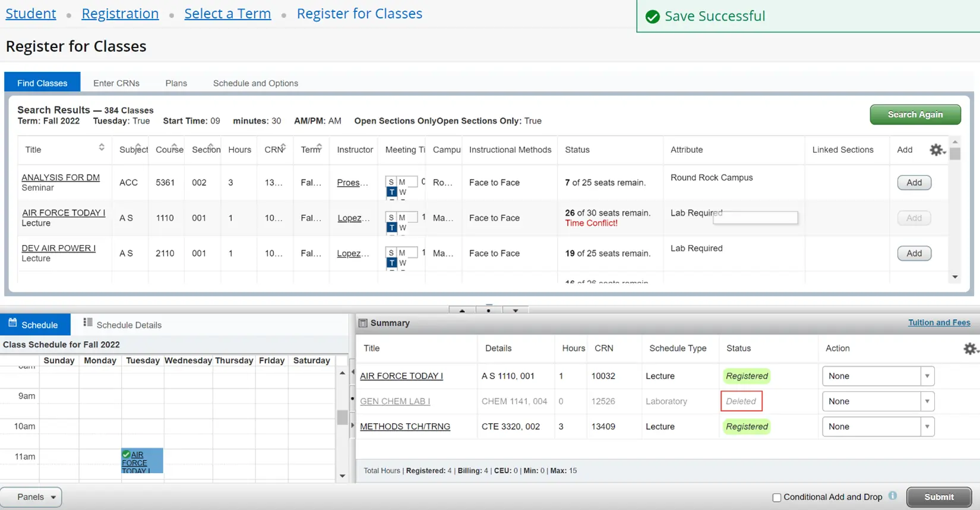Click the Schedule Details list icon
980x510 pixels.
pos(88,322)
